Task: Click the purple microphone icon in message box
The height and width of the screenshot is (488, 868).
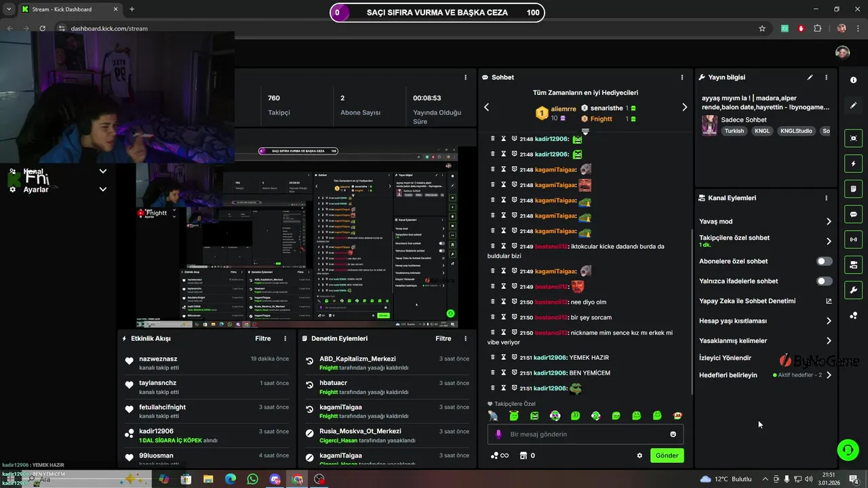Action: [498, 434]
